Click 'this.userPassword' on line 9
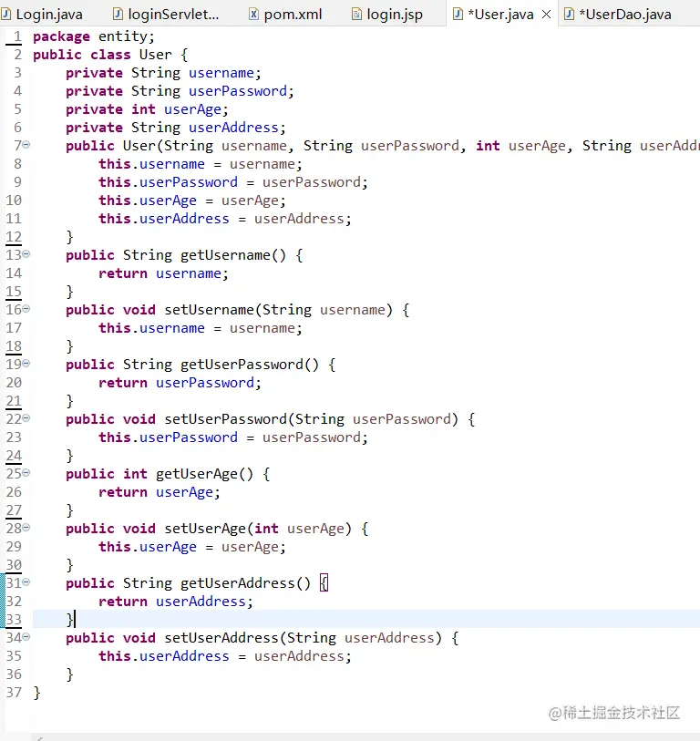 (x=168, y=182)
